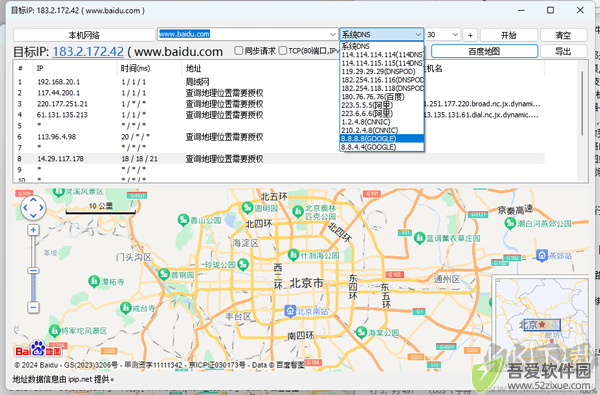Image resolution: width=600 pixels, height=395 pixels.
Task: Click the 本机网络 button
Action: pos(84,35)
